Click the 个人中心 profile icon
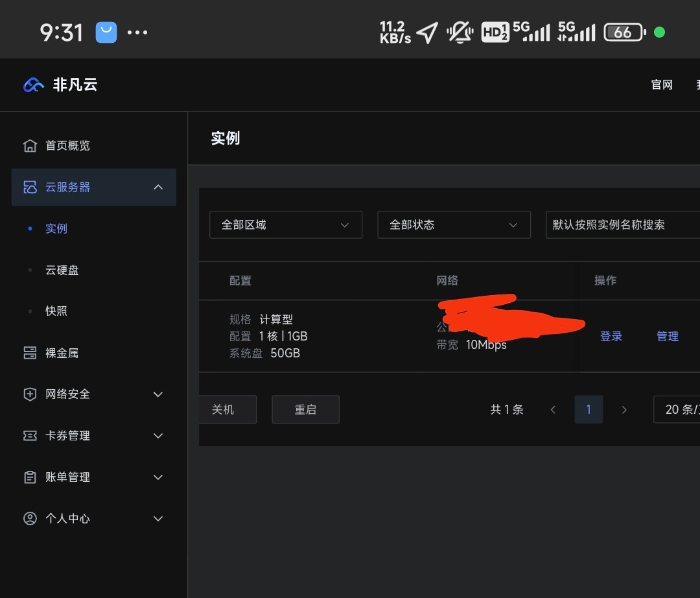The image size is (700, 598). tap(30, 518)
